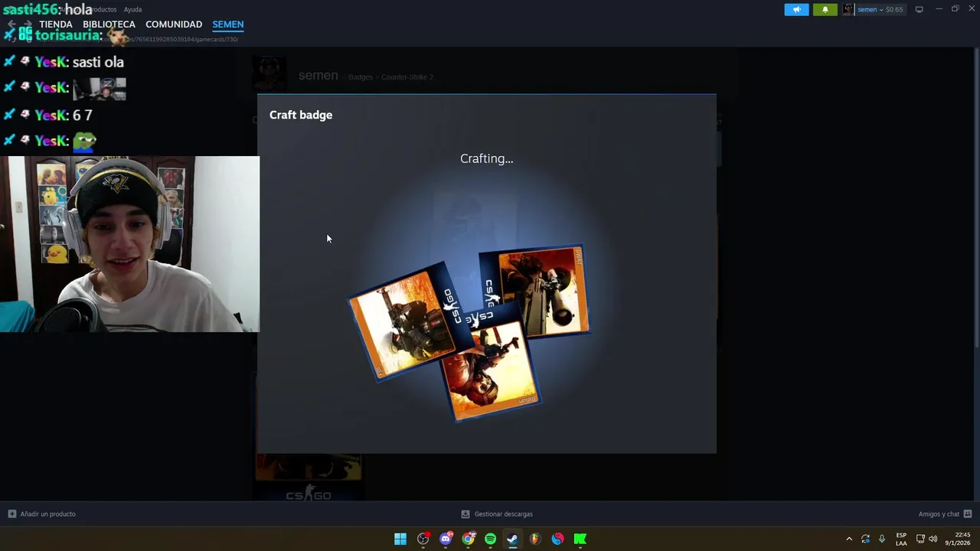Open OBS Studio from the taskbar
This screenshot has width=980, height=551.
coord(423,539)
